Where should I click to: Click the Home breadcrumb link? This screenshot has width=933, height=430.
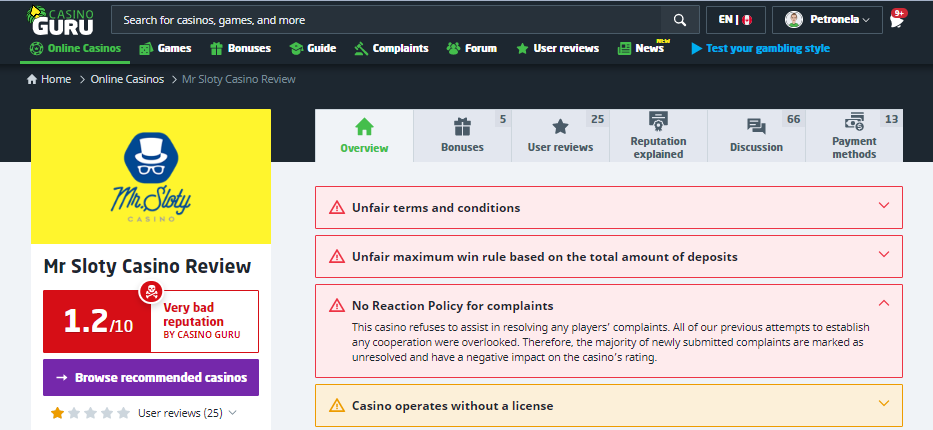coord(49,79)
